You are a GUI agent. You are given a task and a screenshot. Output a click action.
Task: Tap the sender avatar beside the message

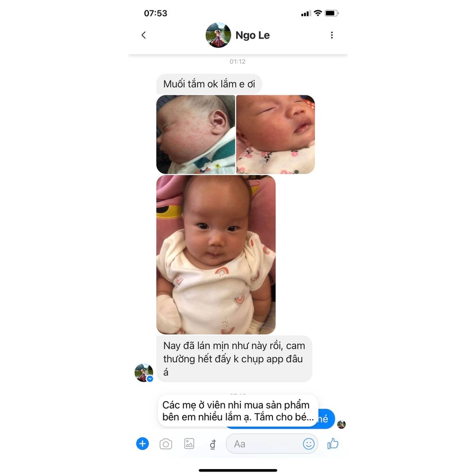pyautogui.click(x=144, y=373)
